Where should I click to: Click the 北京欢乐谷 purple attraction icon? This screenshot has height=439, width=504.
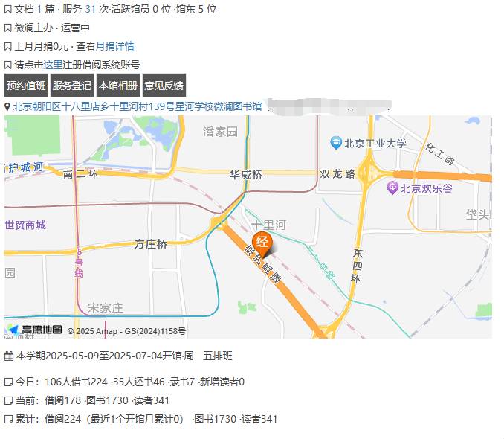click(x=392, y=188)
